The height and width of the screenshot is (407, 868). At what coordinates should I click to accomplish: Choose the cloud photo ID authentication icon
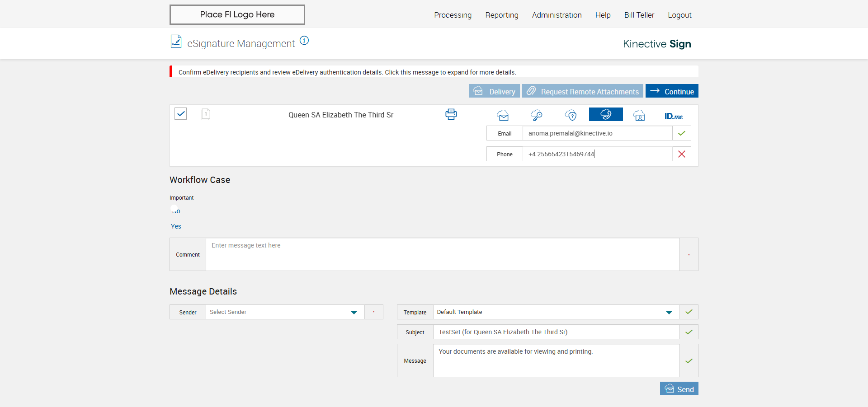[639, 116]
